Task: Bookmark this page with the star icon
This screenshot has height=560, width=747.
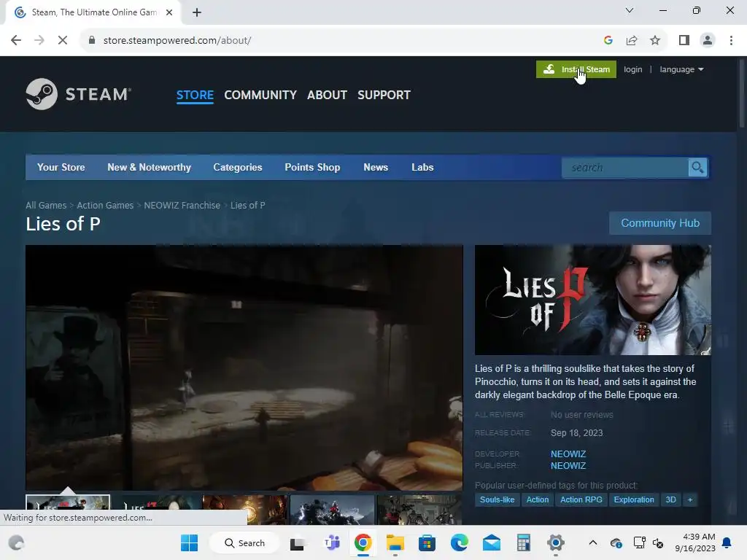Action: tap(655, 41)
